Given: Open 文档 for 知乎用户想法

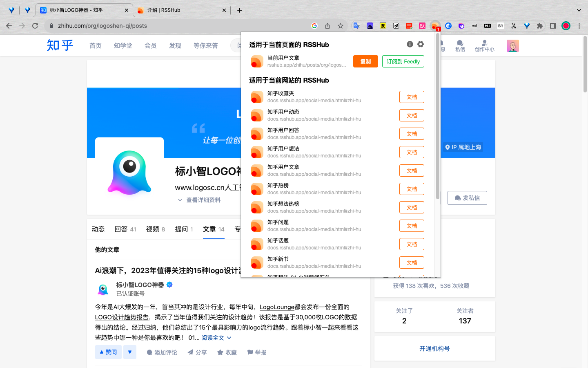Looking at the screenshot, I should (412, 152).
